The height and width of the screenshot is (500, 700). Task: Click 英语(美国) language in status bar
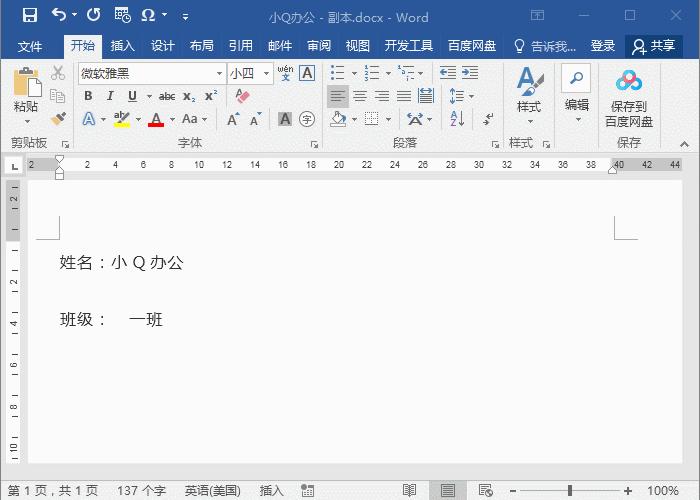(212, 491)
